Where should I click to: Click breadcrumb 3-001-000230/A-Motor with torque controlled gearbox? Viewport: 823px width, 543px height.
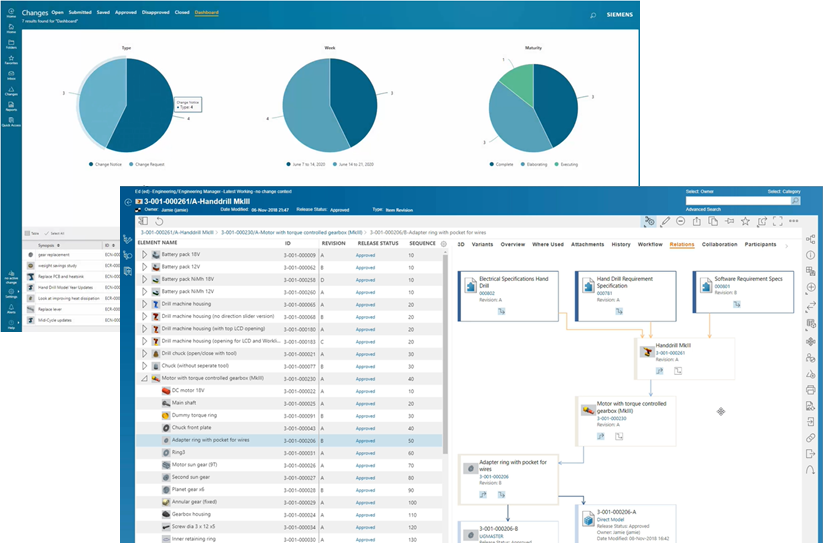292,232
